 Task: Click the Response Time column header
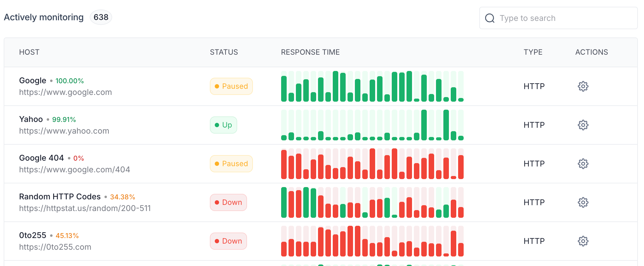[x=310, y=52]
